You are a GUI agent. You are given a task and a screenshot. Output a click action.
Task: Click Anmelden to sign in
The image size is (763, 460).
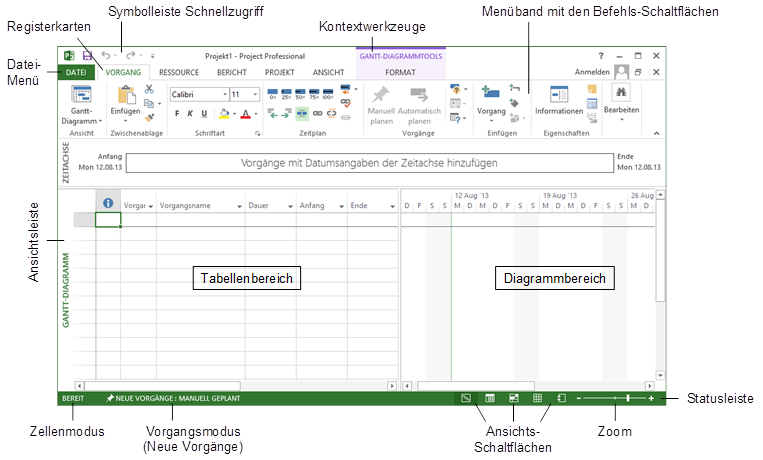pos(592,73)
